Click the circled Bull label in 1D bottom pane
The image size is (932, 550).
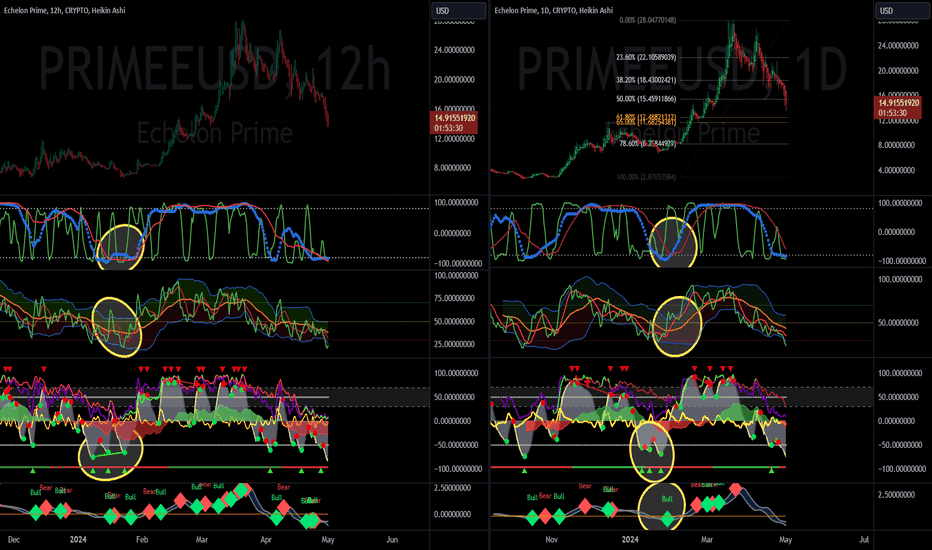[667, 499]
